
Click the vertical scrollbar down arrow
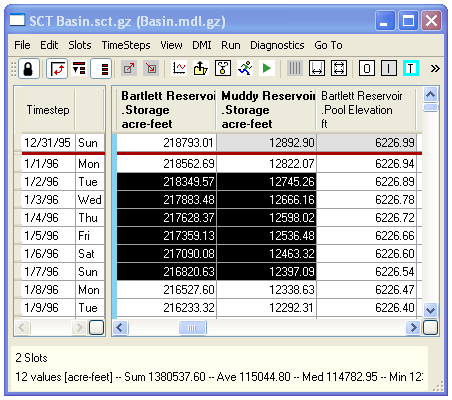[x=431, y=310]
